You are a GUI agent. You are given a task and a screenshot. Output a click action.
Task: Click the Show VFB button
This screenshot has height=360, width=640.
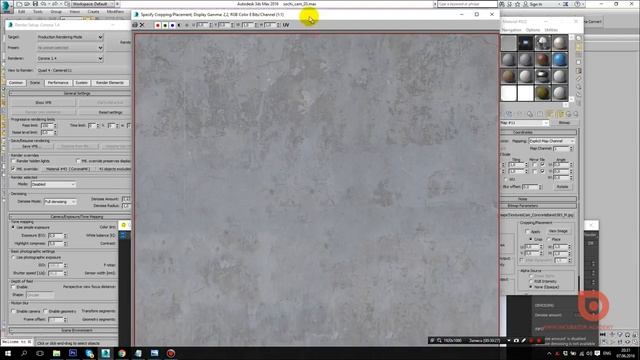(43, 102)
